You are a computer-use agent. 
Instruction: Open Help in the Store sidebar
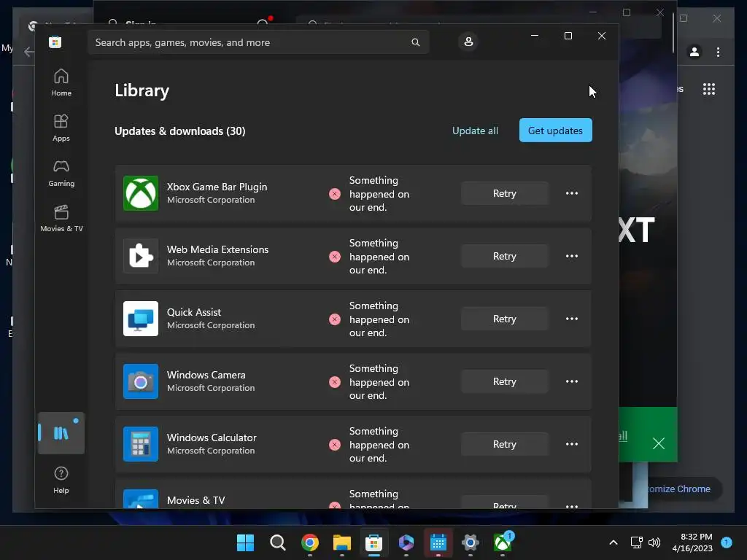61,480
